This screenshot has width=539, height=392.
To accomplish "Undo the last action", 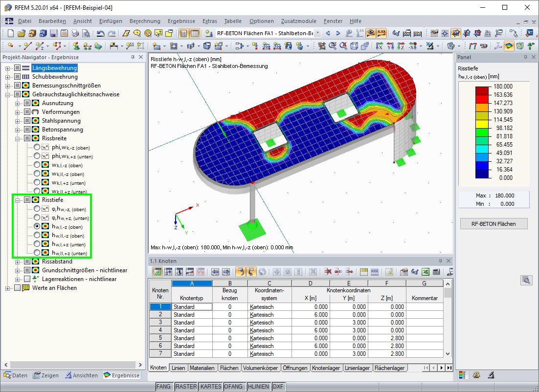I will (x=100, y=33).
